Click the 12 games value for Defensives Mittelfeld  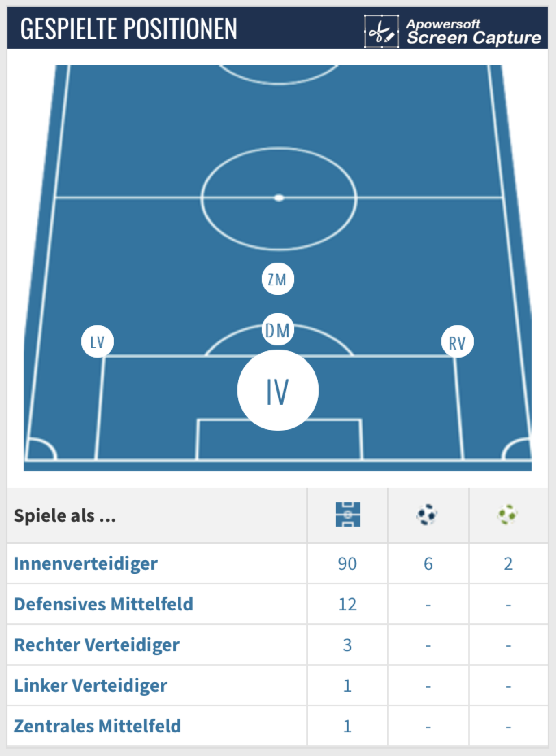[x=347, y=604]
